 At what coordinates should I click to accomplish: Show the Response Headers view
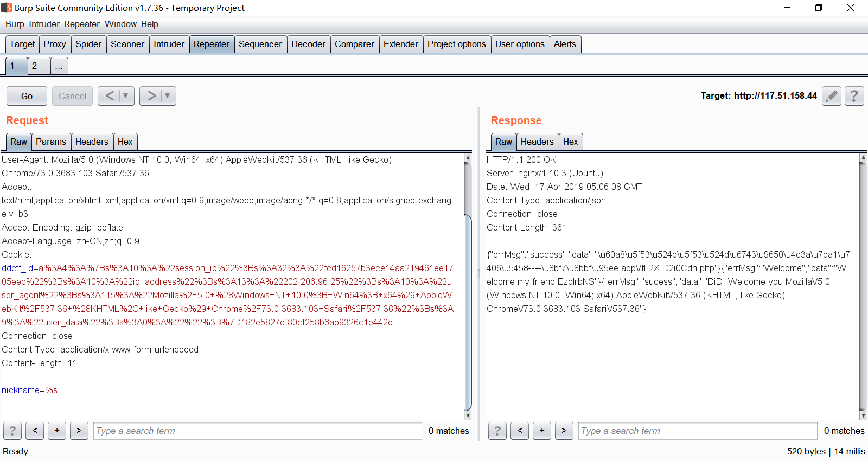coord(537,142)
